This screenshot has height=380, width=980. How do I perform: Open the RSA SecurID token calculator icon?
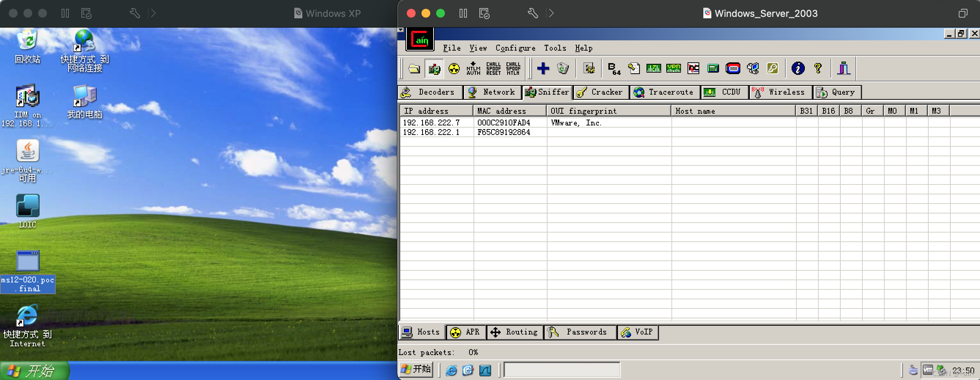pyautogui.click(x=733, y=69)
